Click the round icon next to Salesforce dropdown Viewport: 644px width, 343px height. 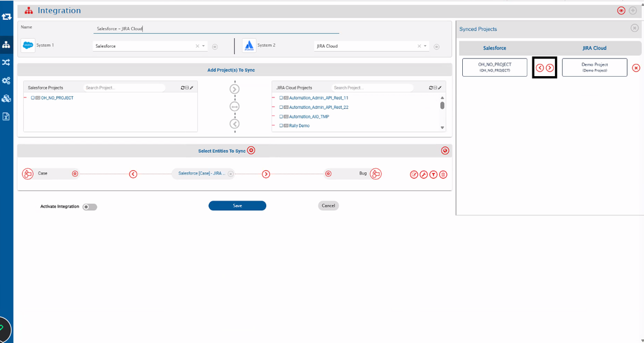point(215,47)
